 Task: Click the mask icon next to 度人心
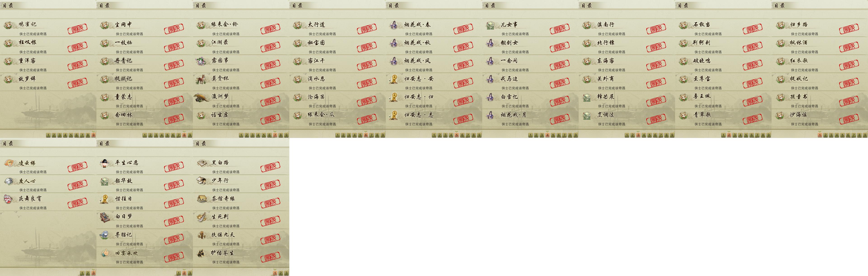pos(8,181)
